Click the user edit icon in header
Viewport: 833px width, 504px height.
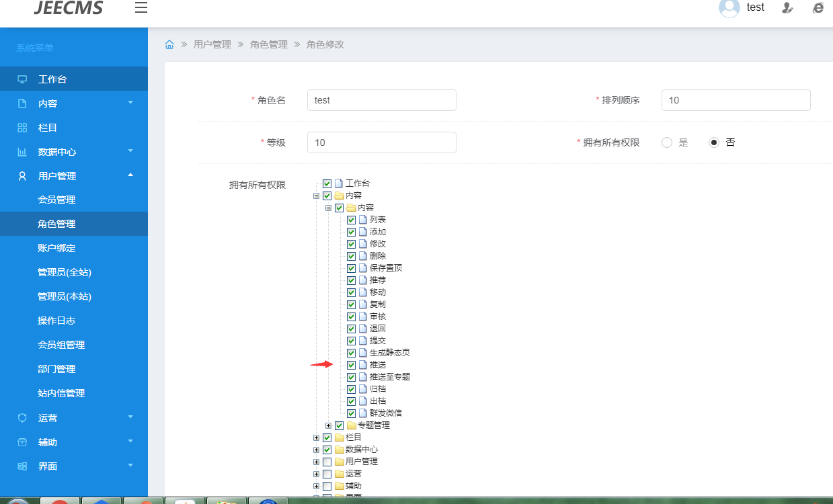(x=787, y=7)
